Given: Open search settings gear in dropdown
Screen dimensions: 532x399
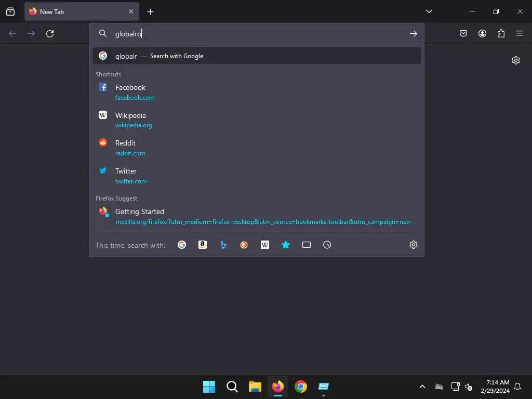Looking at the screenshot, I should [413, 245].
